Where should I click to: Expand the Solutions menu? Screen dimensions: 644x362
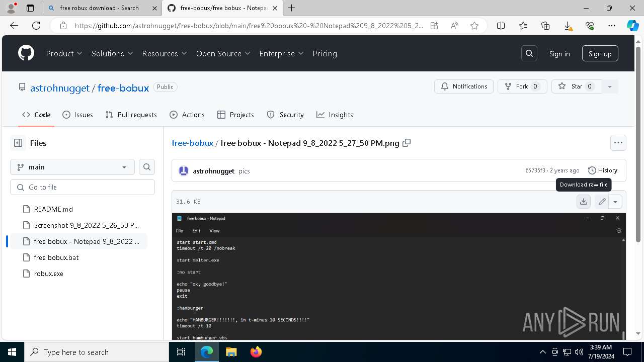(x=112, y=53)
